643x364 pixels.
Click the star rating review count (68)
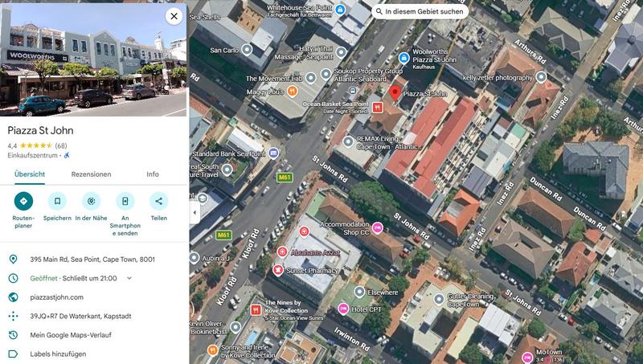click(61, 145)
